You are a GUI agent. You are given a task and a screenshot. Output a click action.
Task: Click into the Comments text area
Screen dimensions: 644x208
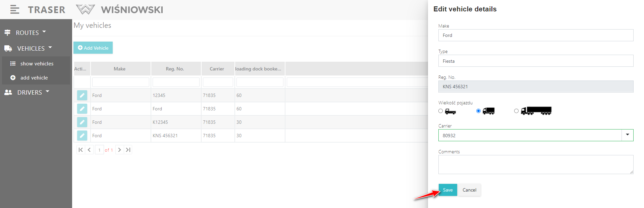tap(535, 164)
